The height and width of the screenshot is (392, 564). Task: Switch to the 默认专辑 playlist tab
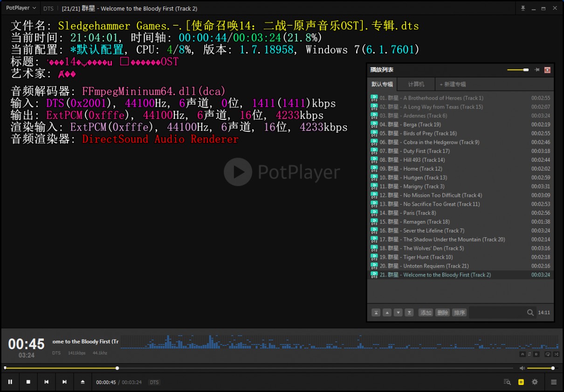pyautogui.click(x=382, y=84)
